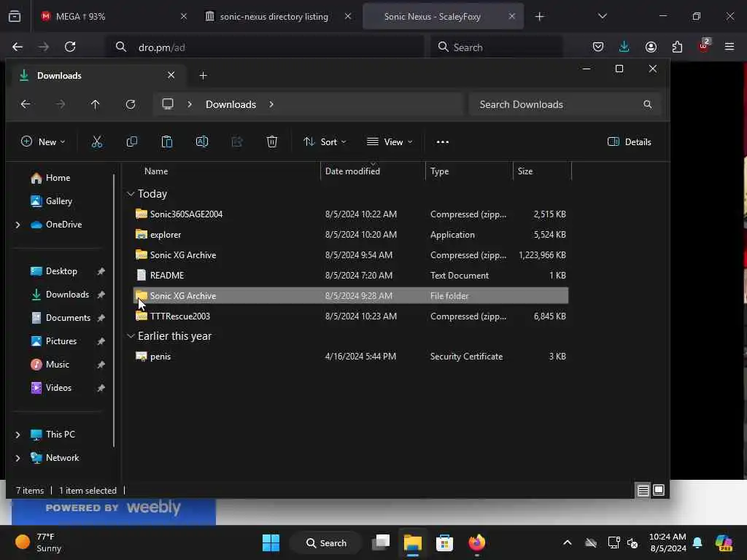747x560 pixels.
Task: Click the Cut scissors icon in toolbar
Action: click(x=97, y=142)
